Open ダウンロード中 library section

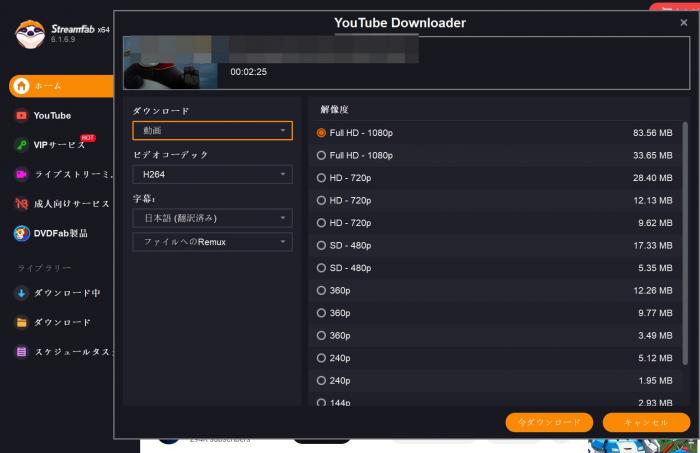click(x=67, y=293)
